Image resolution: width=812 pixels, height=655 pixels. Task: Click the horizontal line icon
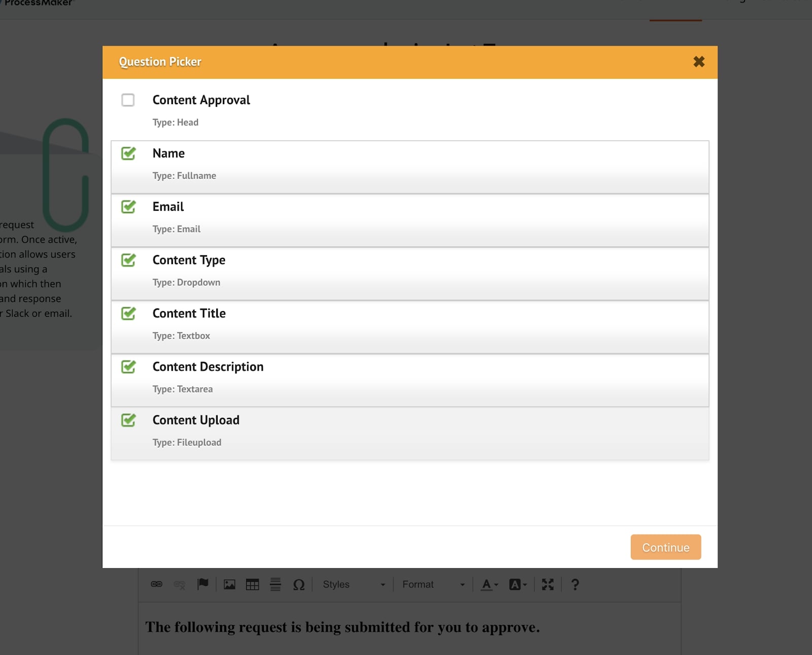click(x=275, y=584)
